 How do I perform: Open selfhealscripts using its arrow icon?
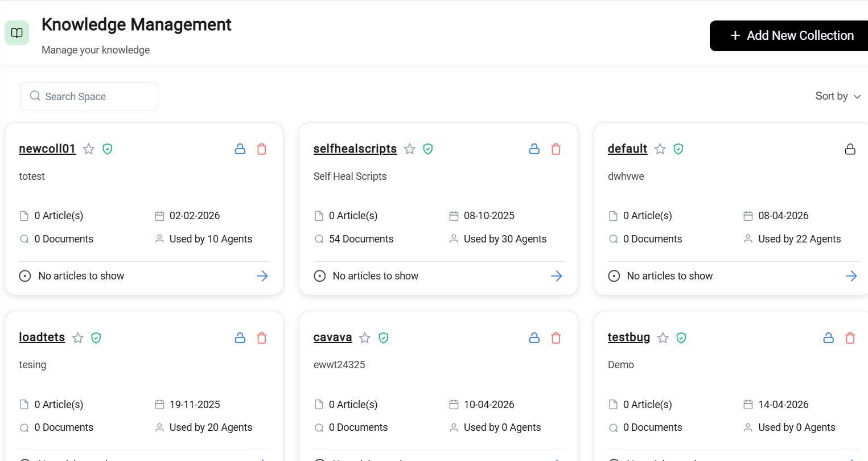pos(557,276)
